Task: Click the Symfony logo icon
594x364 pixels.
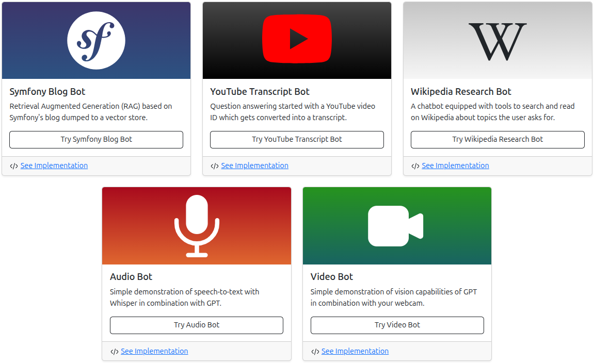Action: [x=96, y=41]
